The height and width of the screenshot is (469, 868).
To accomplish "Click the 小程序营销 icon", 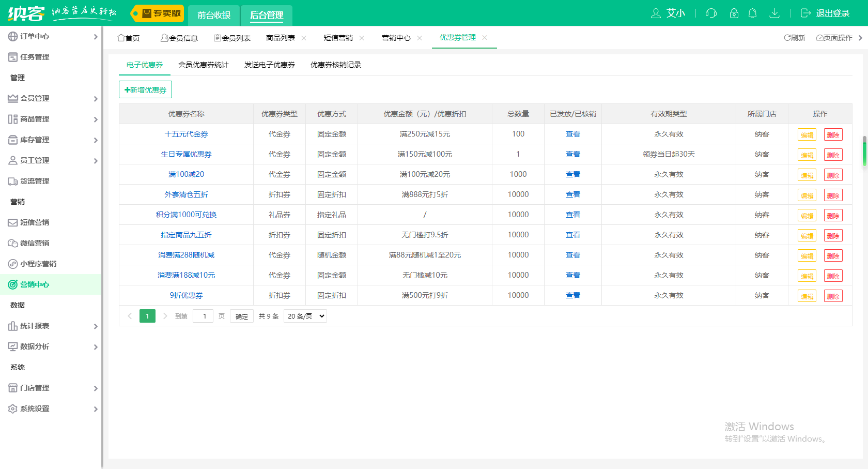I will 13,264.
